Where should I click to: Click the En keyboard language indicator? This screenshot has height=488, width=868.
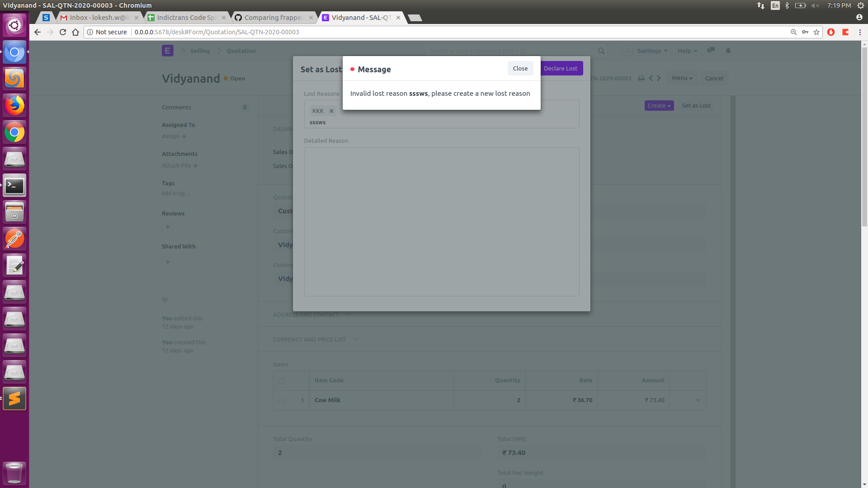775,5
